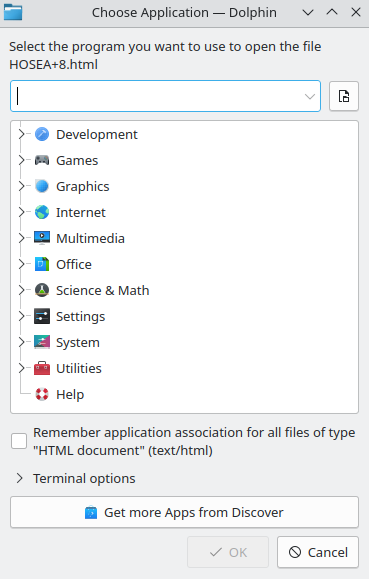369x579 pixels.
Task: Select the Settings category
Action: click(x=81, y=316)
